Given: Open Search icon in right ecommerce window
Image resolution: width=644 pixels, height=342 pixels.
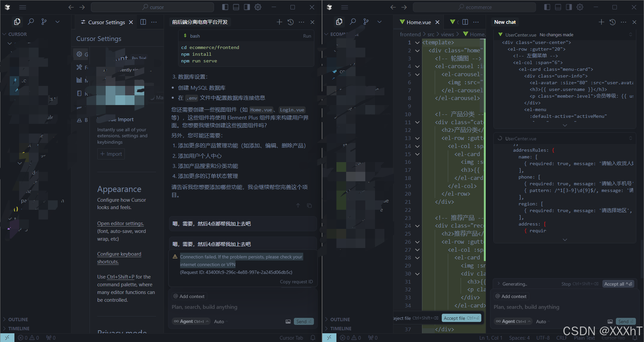Looking at the screenshot, I should click(353, 22).
